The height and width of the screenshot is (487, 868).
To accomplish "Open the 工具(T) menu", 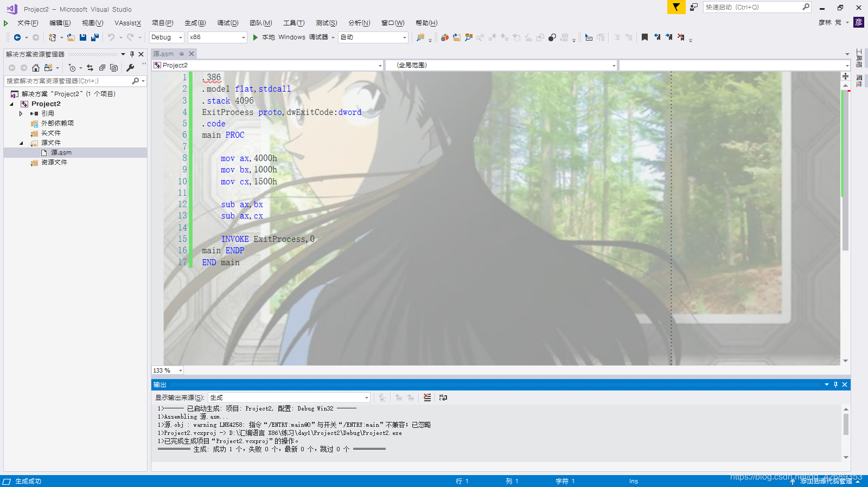I will [293, 23].
